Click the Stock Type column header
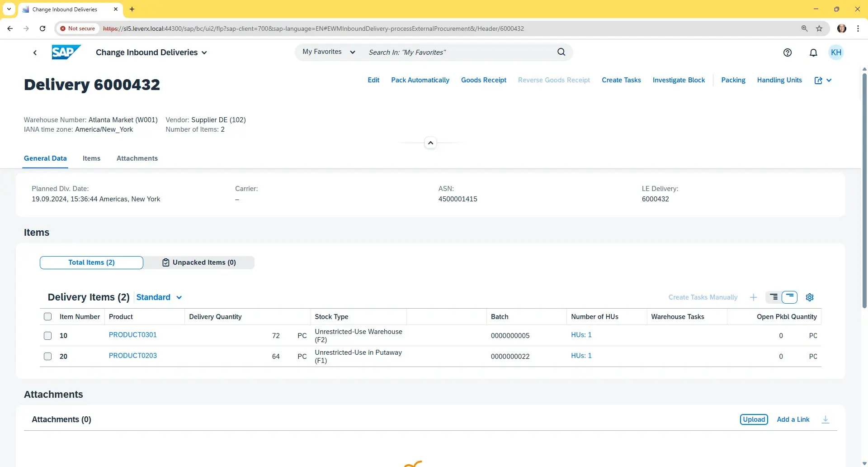The height and width of the screenshot is (467, 868). tap(358, 317)
